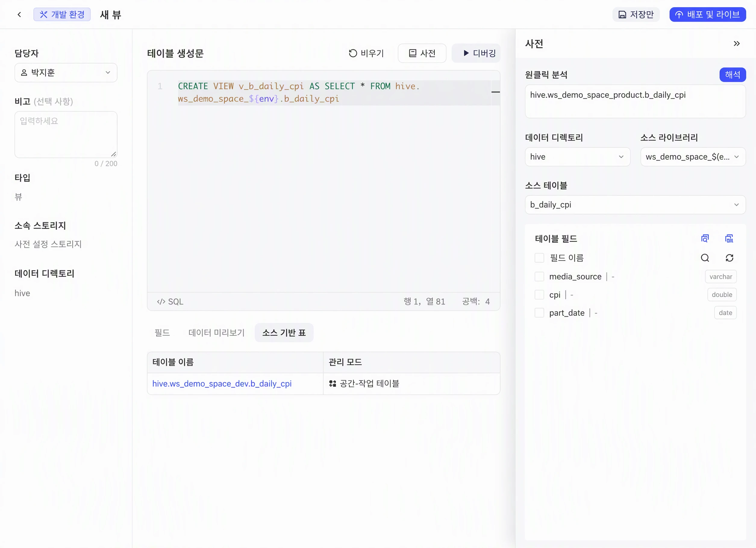Open the 데이터 디렉토리 hive dropdown
This screenshot has height=548, width=756.
[x=578, y=157]
